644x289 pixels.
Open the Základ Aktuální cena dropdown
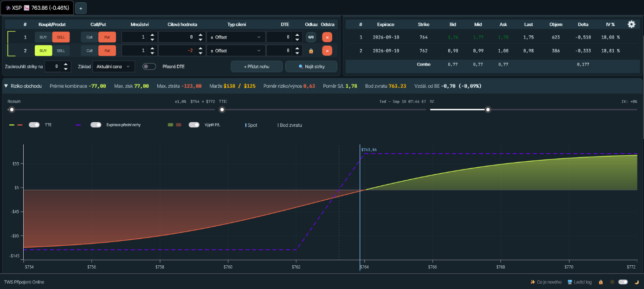114,66
